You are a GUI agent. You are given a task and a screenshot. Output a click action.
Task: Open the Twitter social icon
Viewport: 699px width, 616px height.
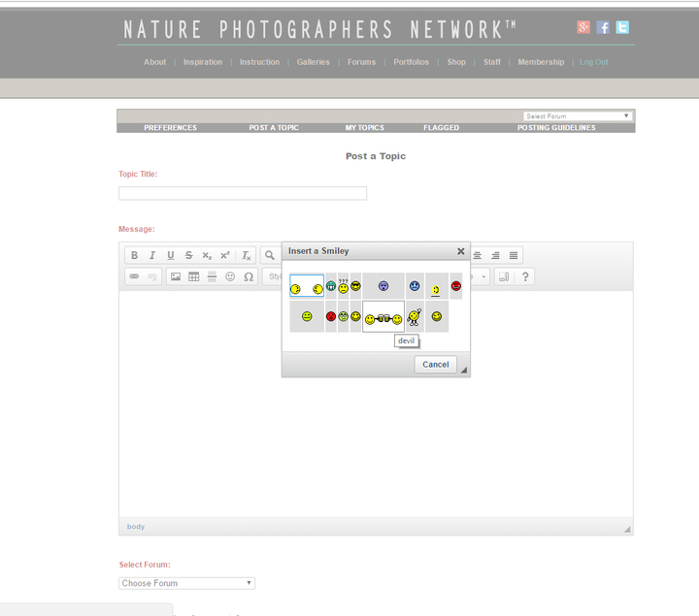[x=622, y=27]
